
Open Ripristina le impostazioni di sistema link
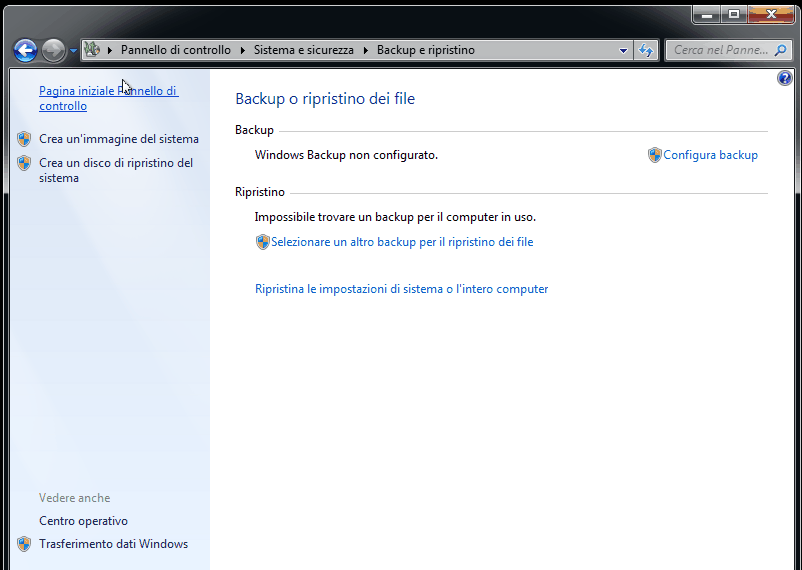(x=402, y=289)
